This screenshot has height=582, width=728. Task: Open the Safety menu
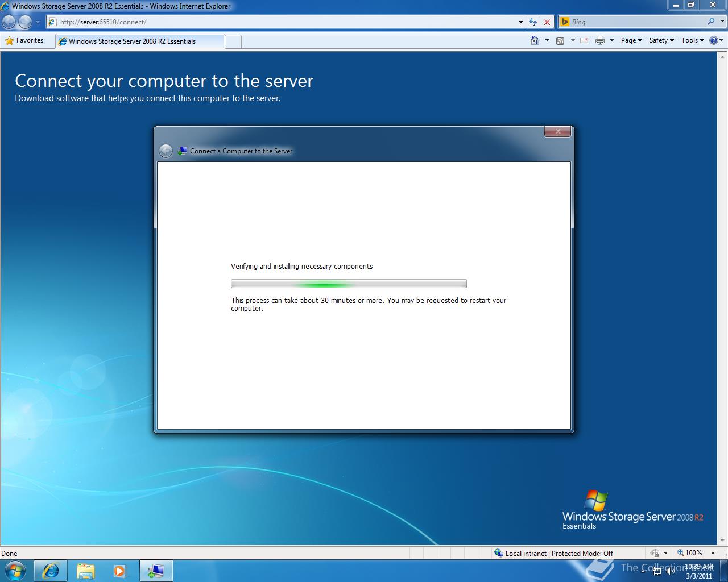point(661,40)
